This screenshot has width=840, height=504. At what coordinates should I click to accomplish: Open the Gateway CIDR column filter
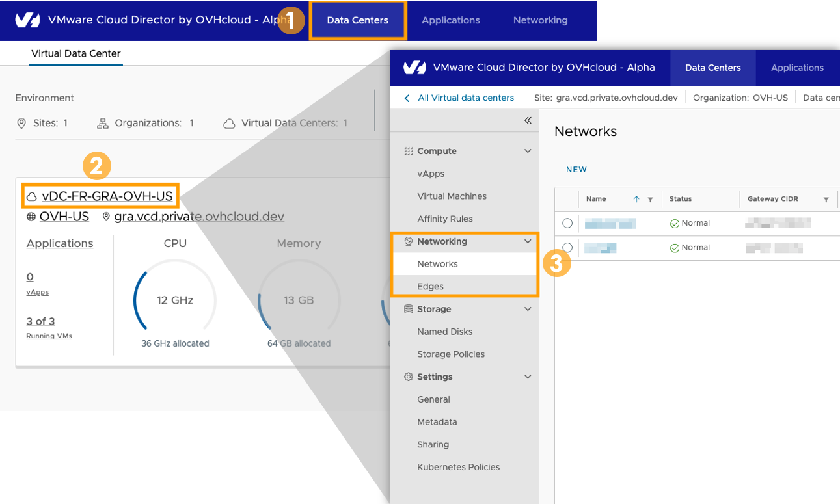coord(826,200)
